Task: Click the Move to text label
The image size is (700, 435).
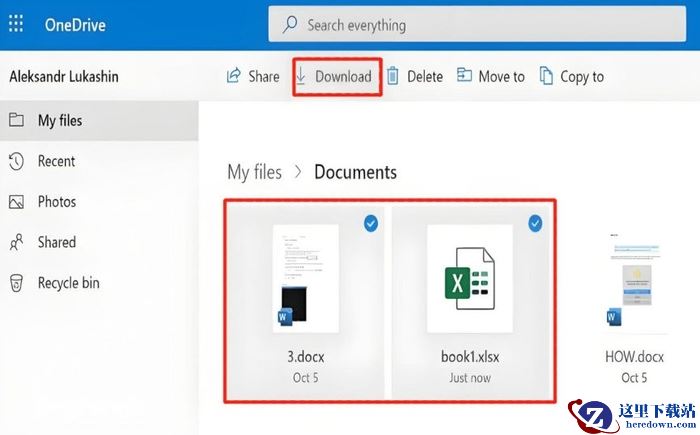Action: (501, 76)
